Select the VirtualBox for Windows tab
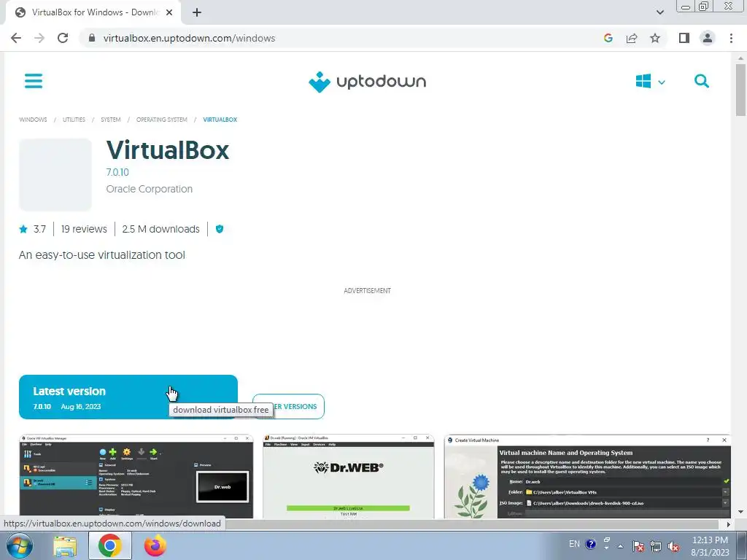This screenshot has height=560, width=747. [93, 12]
